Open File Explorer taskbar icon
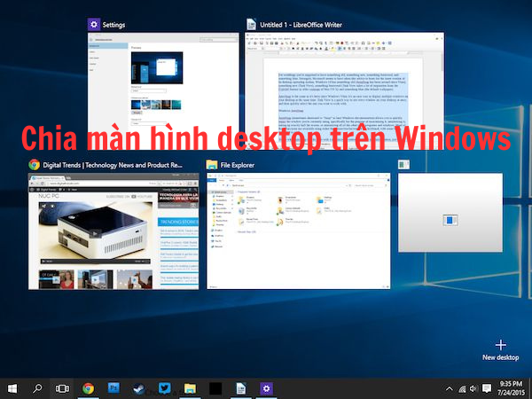The height and width of the screenshot is (399, 532). [190, 388]
